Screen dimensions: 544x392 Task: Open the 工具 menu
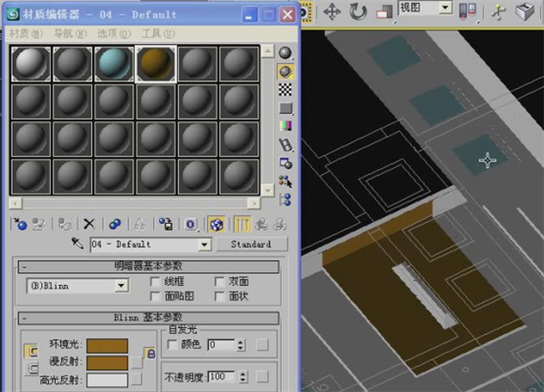tap(158, 33)
